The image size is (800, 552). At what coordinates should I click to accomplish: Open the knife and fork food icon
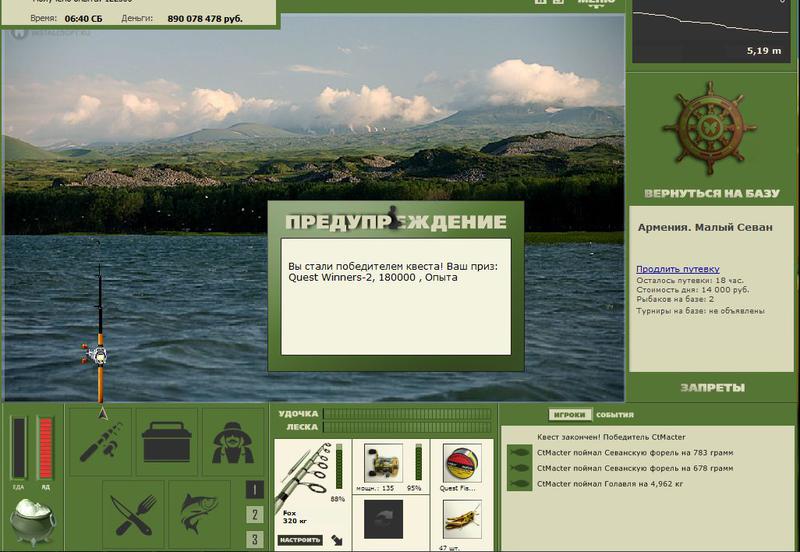[134, 514]
